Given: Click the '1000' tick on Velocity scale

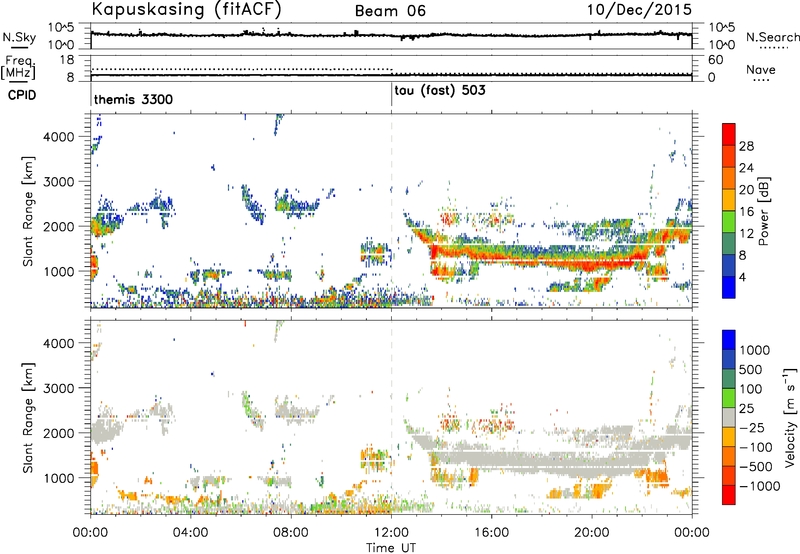Looking at the screenshot, I should [x=754, y=350].
